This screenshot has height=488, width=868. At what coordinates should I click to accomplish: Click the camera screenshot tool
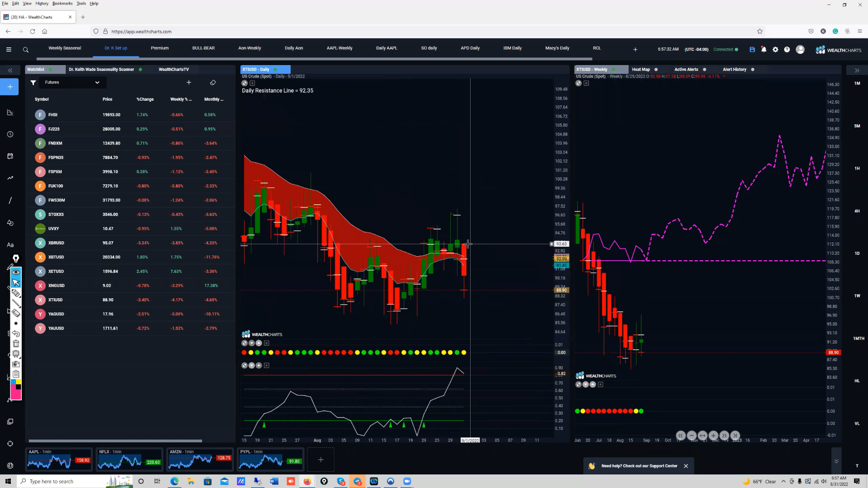(x=16, y=364)
